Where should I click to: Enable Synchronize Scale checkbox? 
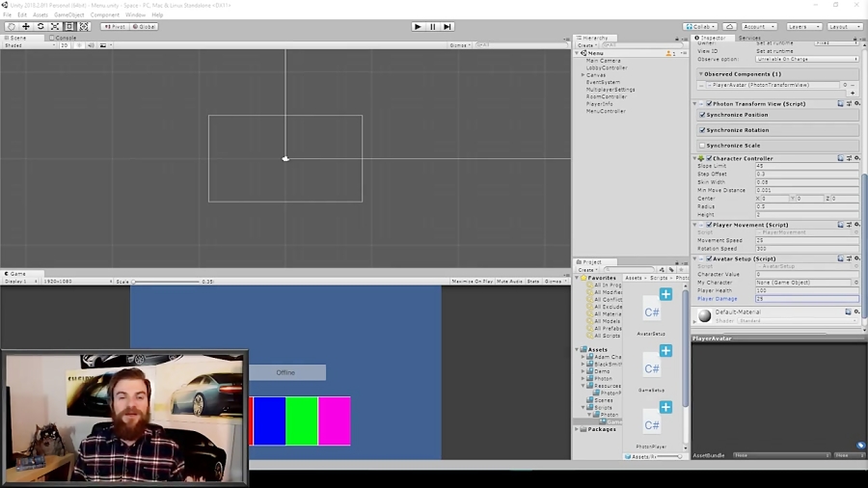[702, 146]
